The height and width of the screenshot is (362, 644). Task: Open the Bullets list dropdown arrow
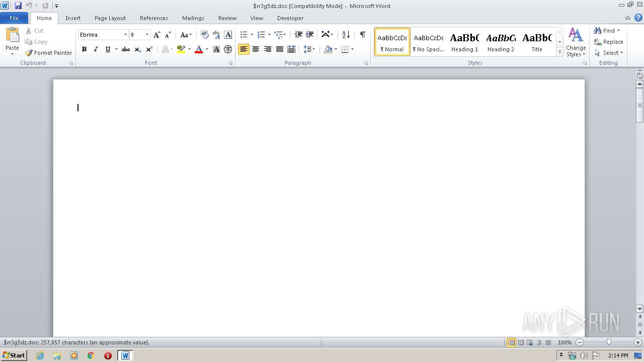(252, 35)
